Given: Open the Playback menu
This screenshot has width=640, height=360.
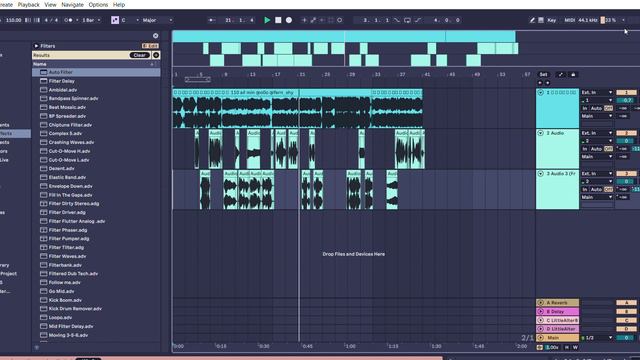Looking at the screenshot, I should 29,5.
